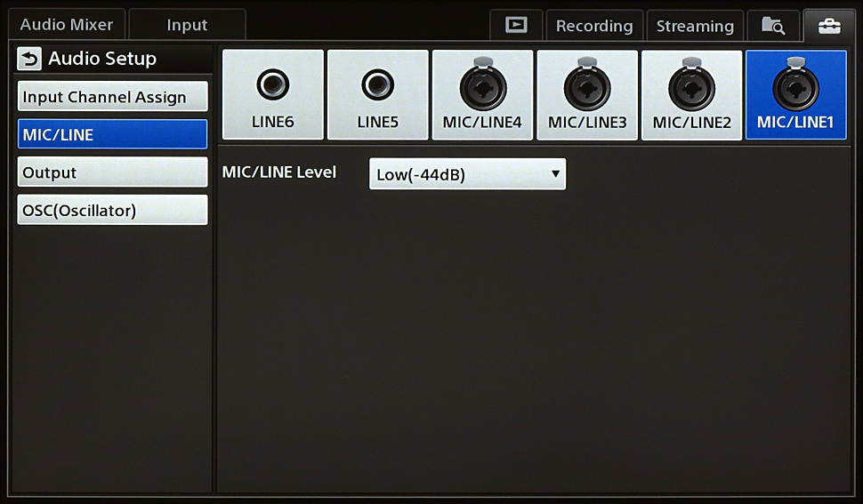Viewport: 863px width, 504px height.
Task: Pick the MIC/LINE2 XLR input connector
Action: [x=691, y=95]
